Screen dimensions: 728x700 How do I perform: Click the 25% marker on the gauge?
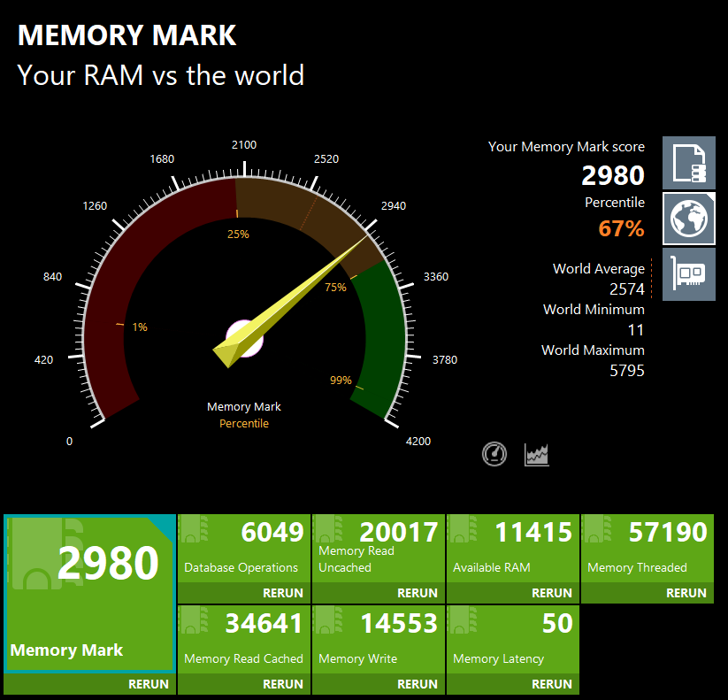point(238,235)
